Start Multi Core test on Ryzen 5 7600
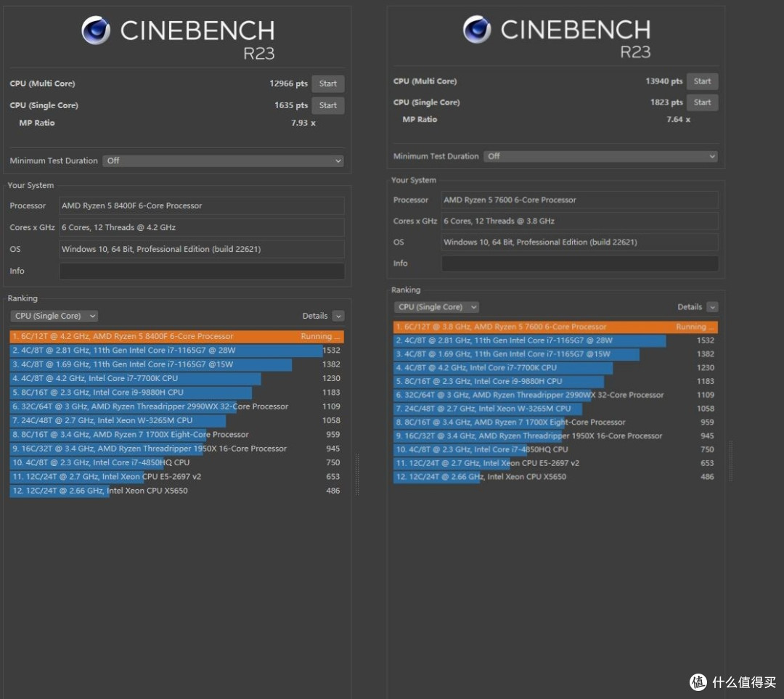This screenshot has height=699, width=784. (702, 81)
